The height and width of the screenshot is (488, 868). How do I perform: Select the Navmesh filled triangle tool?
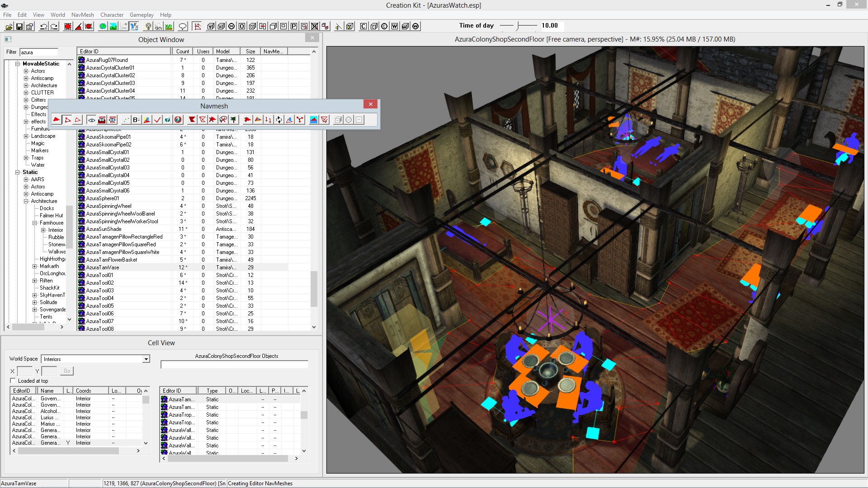(57, 120)
